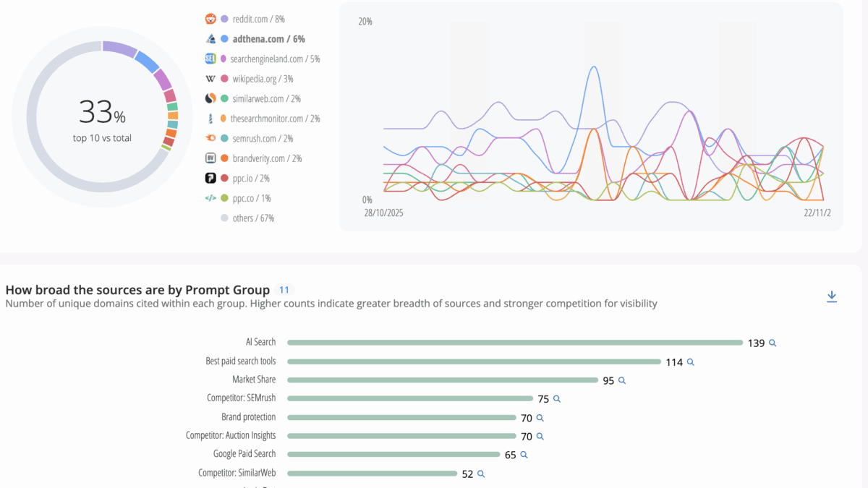Open the magnifier beside Competitor: SEMrush

point(556,398)
